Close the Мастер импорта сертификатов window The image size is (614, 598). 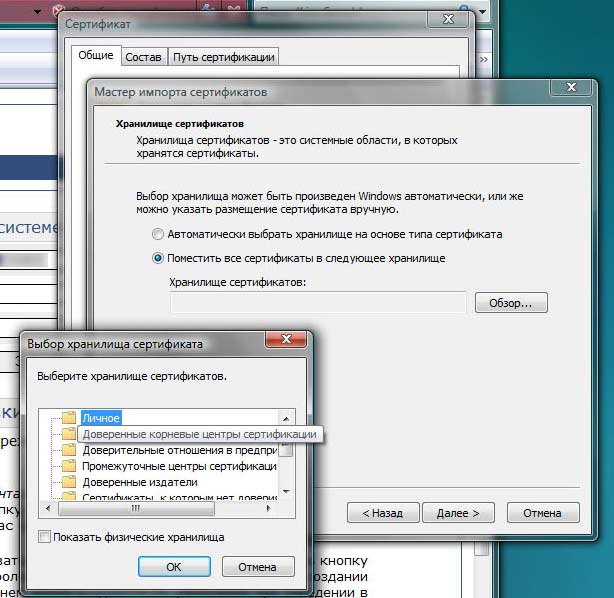click(571, 87)
